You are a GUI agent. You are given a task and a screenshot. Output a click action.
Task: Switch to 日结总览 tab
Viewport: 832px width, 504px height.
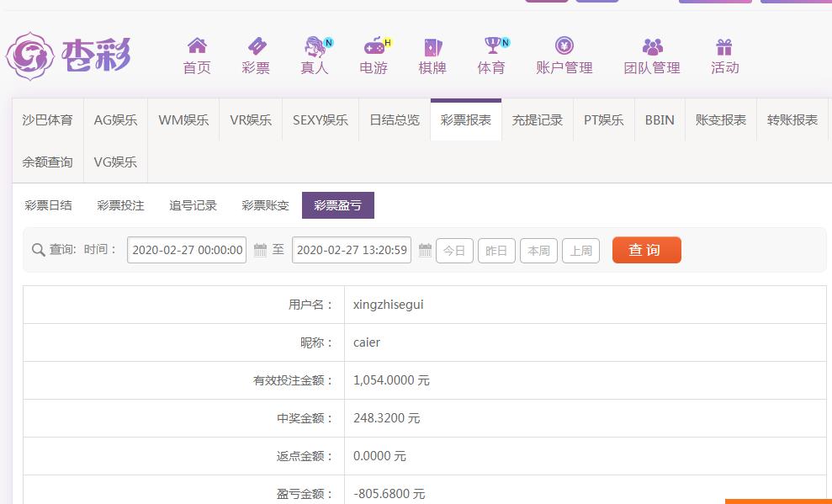[x=395, y=119]
